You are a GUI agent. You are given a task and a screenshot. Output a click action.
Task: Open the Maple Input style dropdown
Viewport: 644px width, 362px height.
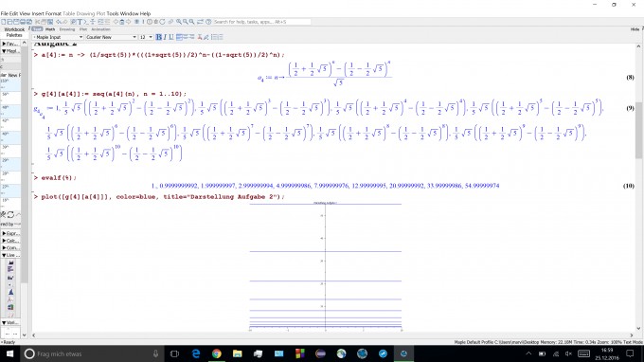(58, 37)
